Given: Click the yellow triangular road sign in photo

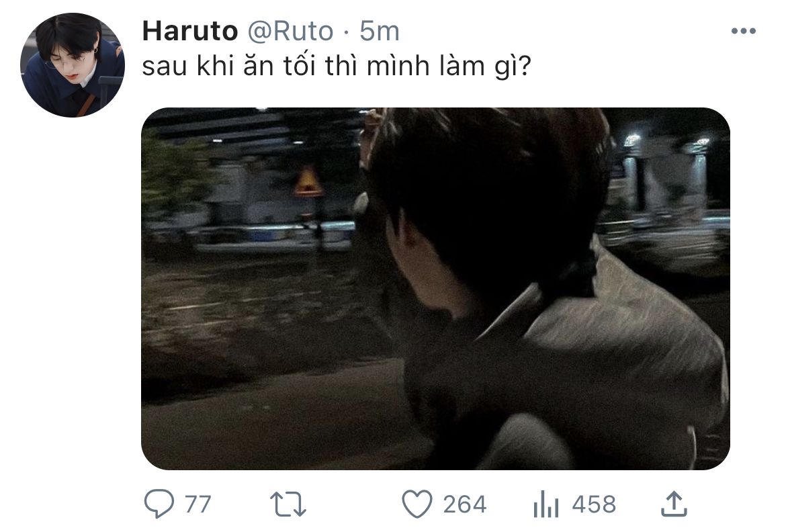Looking at the screenshot, I should (x=308, y=181).
